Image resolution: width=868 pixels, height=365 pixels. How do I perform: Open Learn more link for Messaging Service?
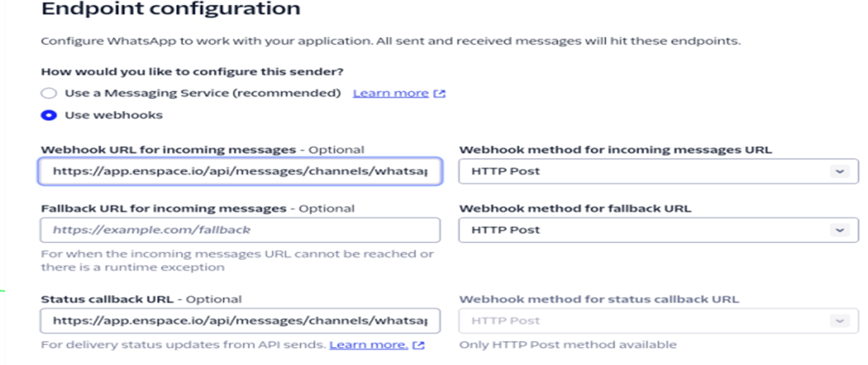[391, 94]
